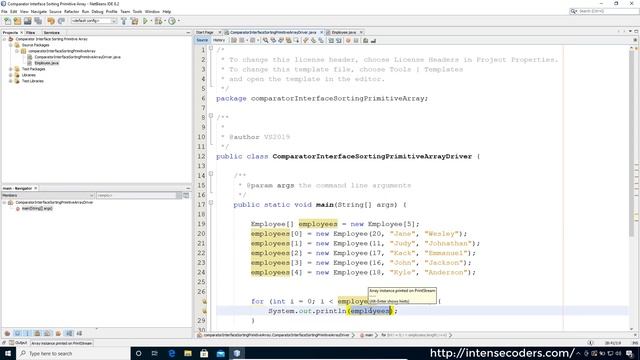The height and width of the screenshot is (360, 640).
Task: Click Cortana circle icon in taskbar
Action: pos(138,353)
